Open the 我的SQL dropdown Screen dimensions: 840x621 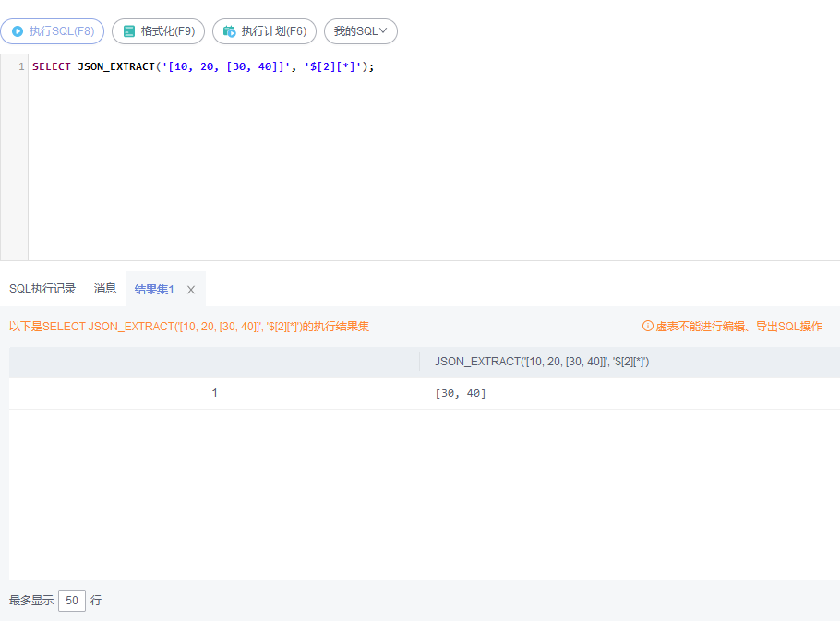pos(360,30)
